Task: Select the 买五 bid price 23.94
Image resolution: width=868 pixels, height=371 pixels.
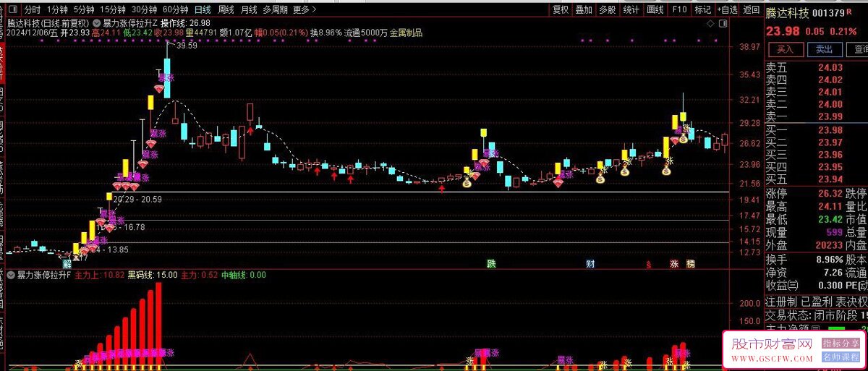Action: pyautogui.click(x=830, y=179)
